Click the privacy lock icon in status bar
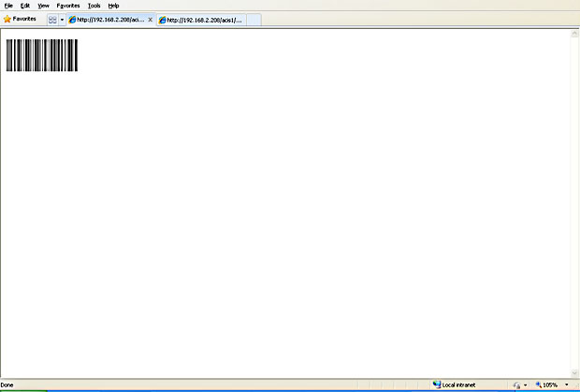The width and height of the screenshot is (580, 392). coord(517,385)
